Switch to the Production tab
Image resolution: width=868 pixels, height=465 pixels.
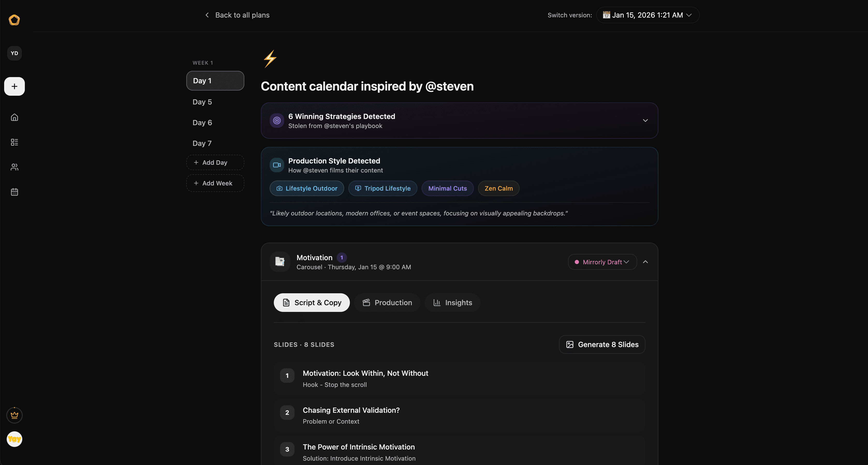[x=387, y=303]
